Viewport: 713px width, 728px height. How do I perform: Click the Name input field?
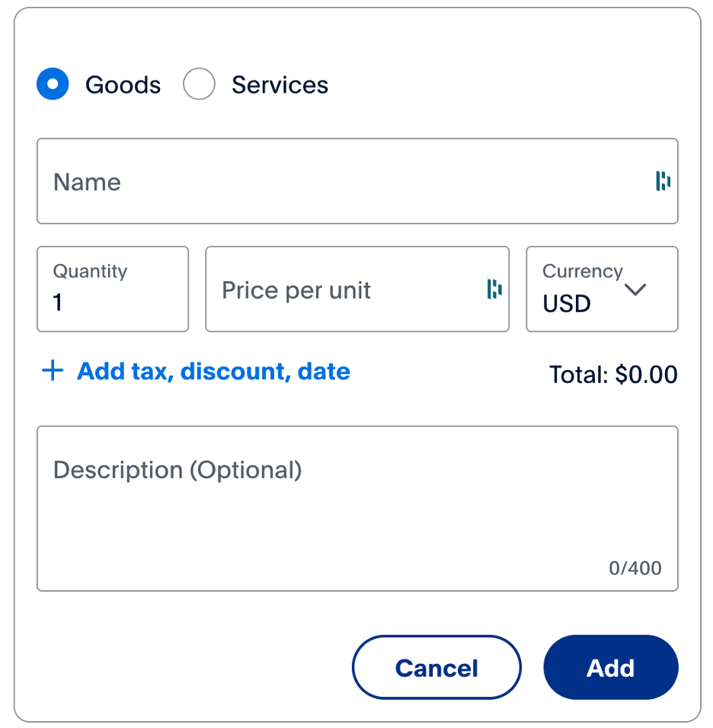305,181
